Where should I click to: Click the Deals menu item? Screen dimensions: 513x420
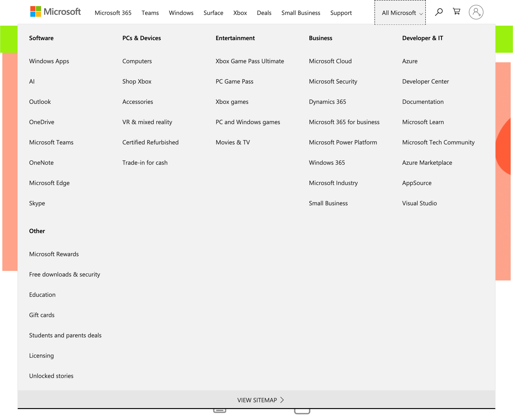[264, 13]
